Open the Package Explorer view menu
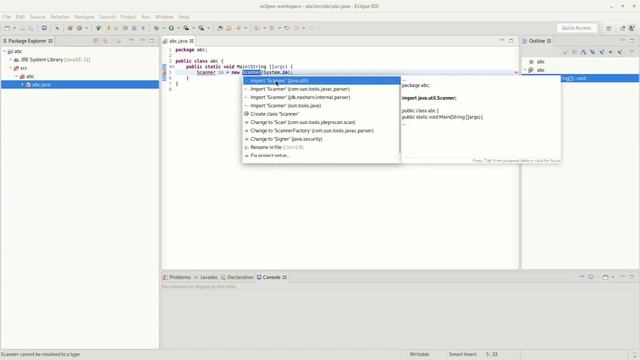The image size is (640, 360). click(131, 41)
